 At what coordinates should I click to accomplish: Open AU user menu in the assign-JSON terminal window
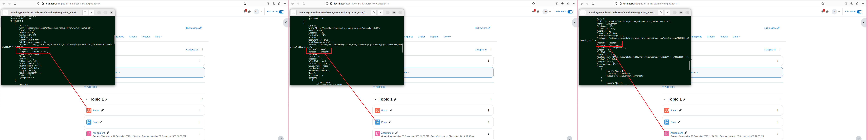coord(836,11)
